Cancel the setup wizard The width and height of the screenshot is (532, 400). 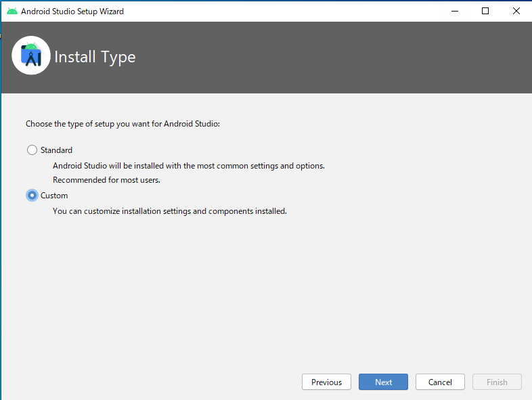click(x=440, y=382)
